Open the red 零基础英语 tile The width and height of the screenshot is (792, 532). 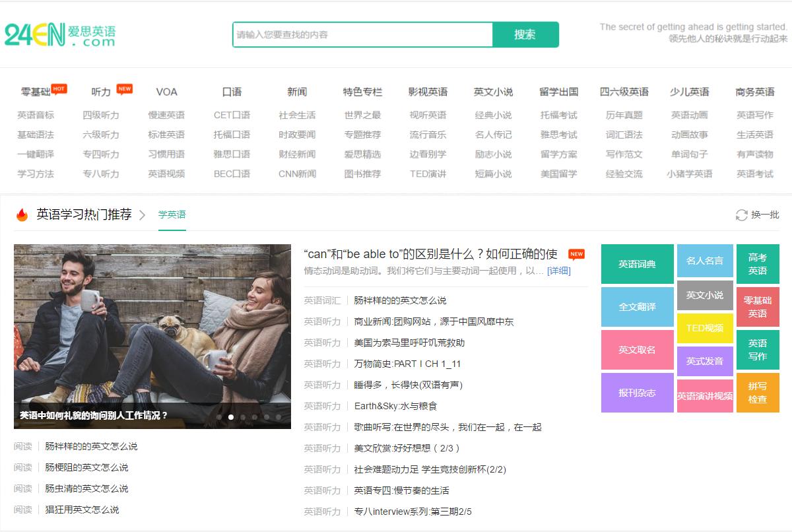758,306
